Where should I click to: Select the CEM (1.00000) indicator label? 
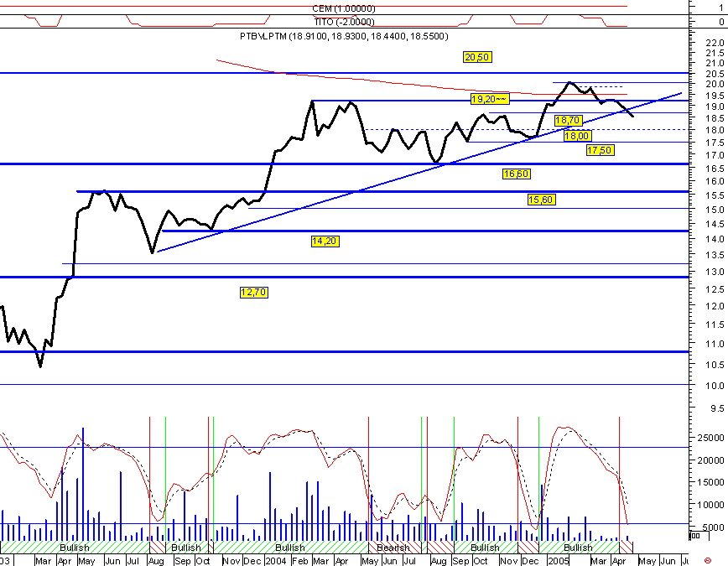[x=344, y=8]
